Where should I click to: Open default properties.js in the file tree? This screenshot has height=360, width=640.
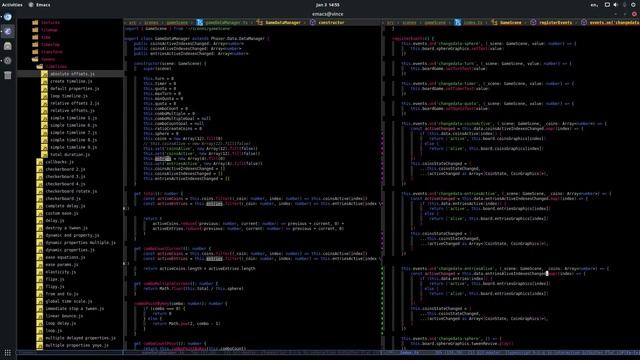(x=75, y=89)
